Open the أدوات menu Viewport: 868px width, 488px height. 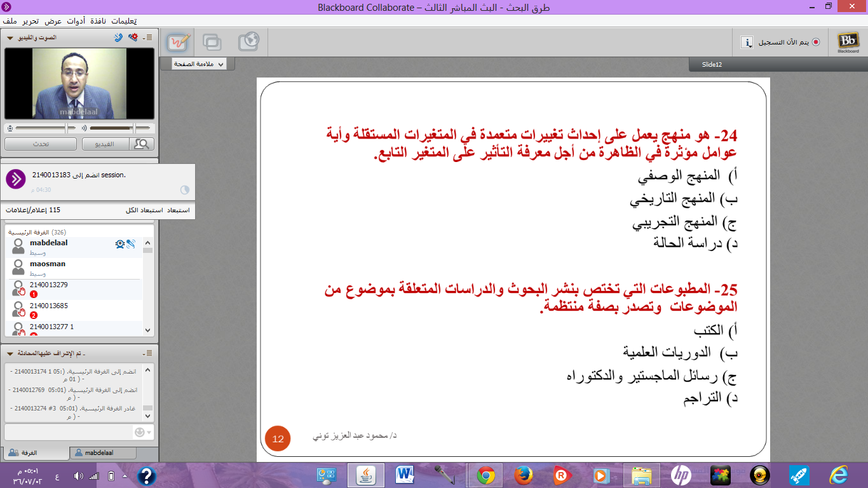tap(77, 20)
